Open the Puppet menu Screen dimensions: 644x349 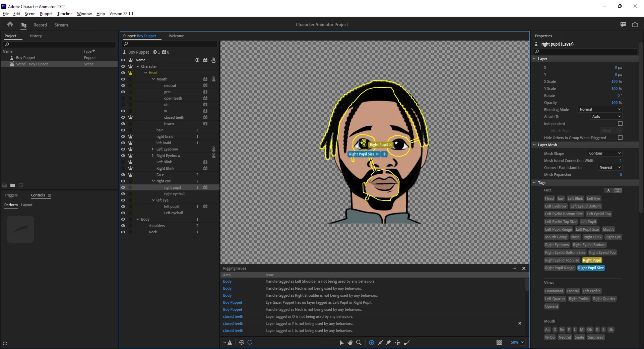coord(46,14)
